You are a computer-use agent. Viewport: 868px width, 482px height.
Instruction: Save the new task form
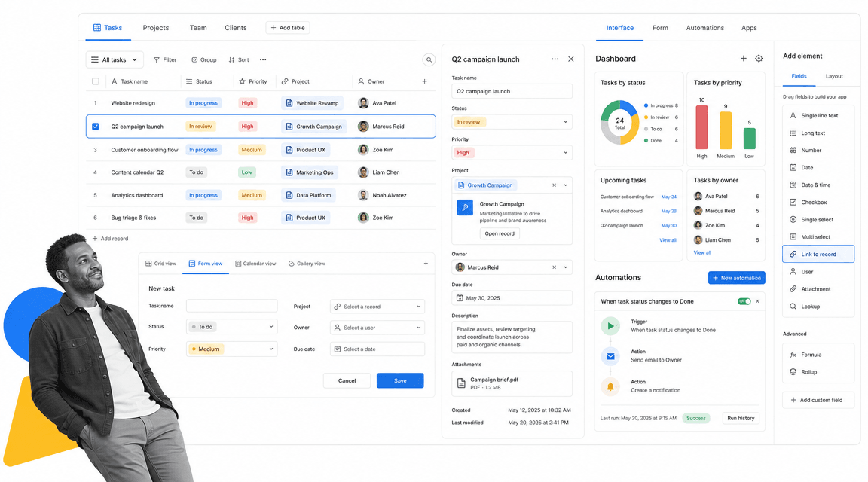point(400,381)
